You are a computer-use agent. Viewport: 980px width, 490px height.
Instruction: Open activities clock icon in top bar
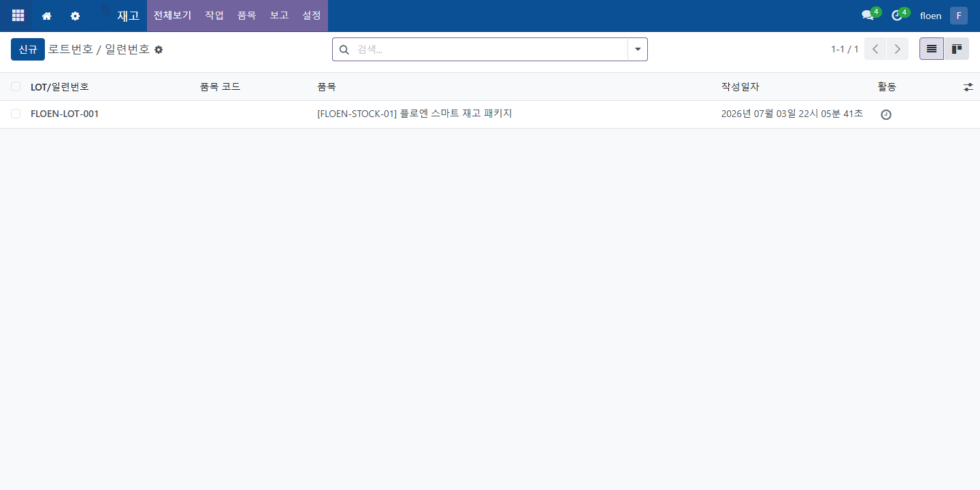pyautogui.click(x=897, y=16)
